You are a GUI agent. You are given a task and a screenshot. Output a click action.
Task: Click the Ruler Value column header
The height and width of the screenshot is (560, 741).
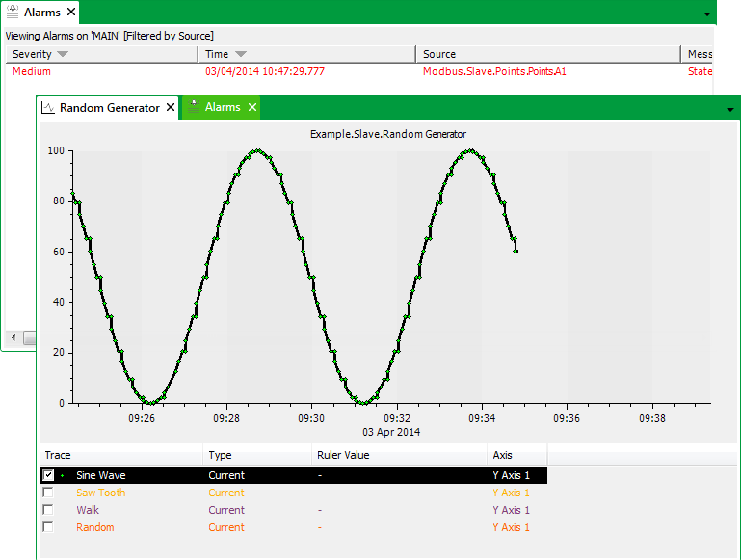point(343,455)
